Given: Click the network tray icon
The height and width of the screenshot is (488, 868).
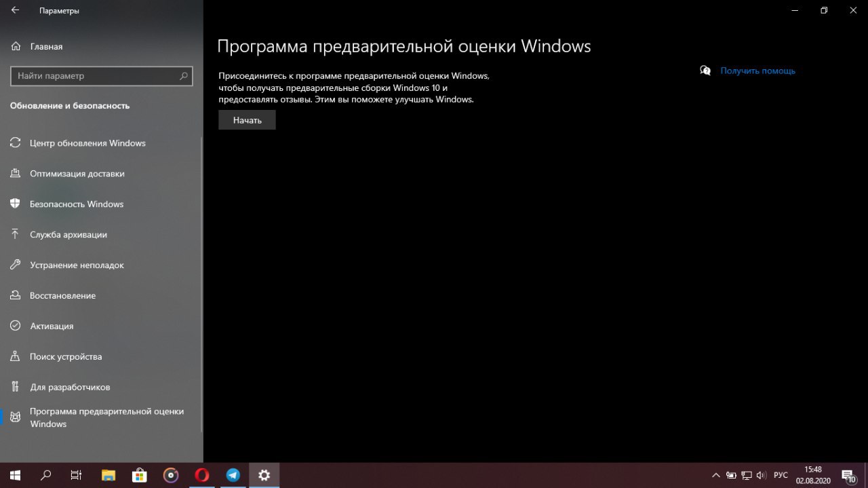Looking at the screenshot, I should (747, 475).
